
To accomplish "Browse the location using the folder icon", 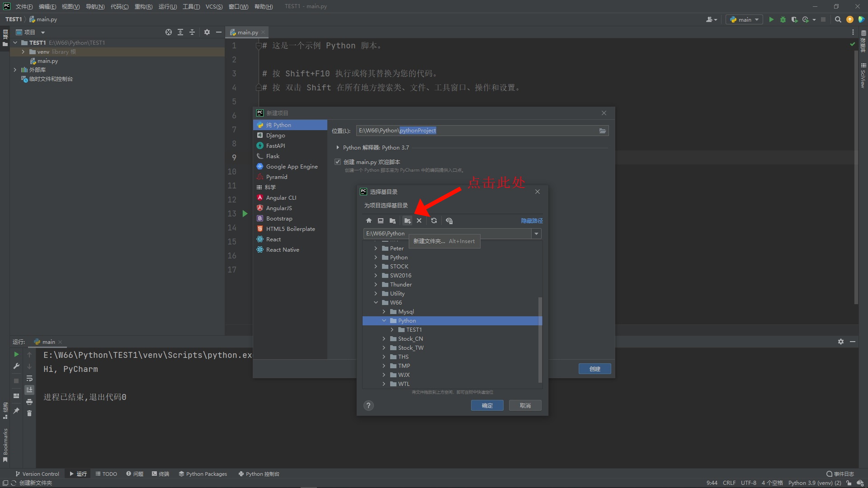I will point(603,131).
